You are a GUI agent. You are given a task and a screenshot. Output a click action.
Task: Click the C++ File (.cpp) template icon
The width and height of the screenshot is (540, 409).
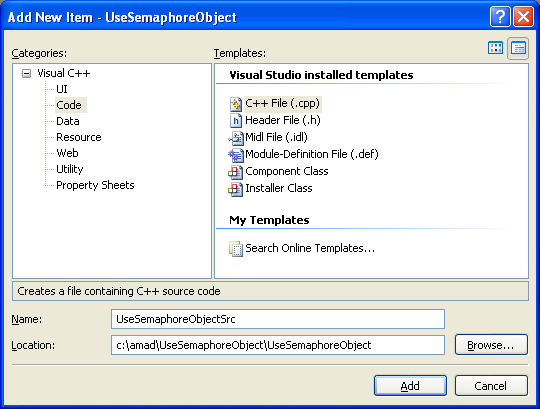click(236, 104)
